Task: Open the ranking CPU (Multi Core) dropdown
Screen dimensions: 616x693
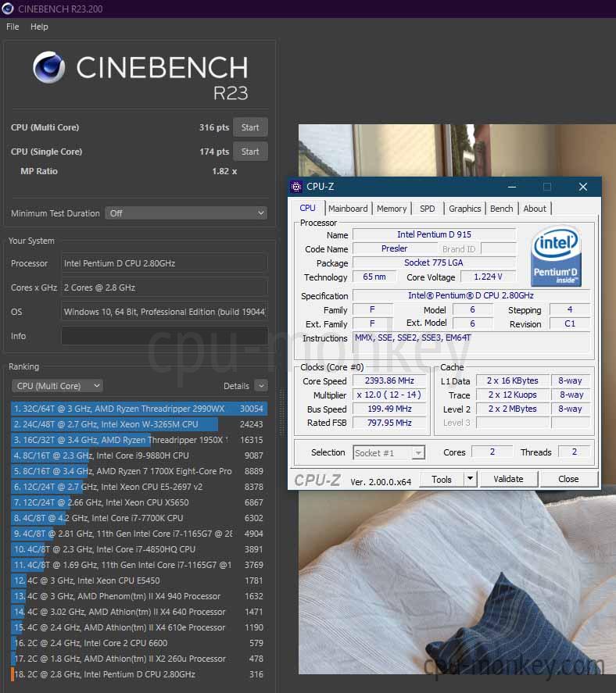Action: coord(58,386)
